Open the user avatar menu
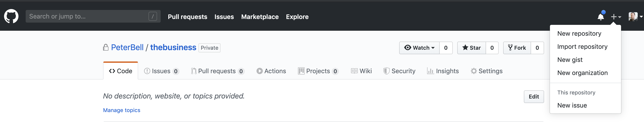644x122 pixels. [x=635, y=17]
